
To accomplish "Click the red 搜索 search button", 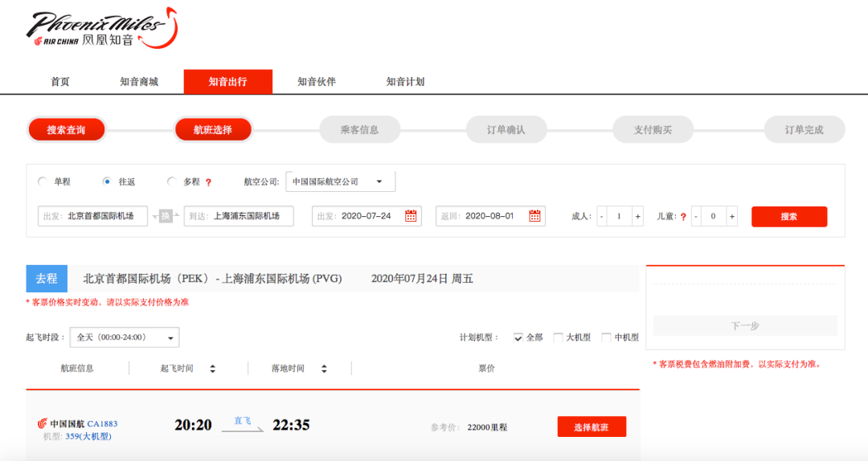I will [789, 216].
